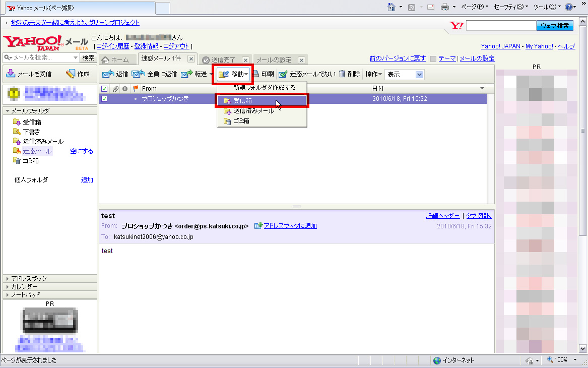
Task: Close the 迷惑メール tab
Action: point(191,59)
